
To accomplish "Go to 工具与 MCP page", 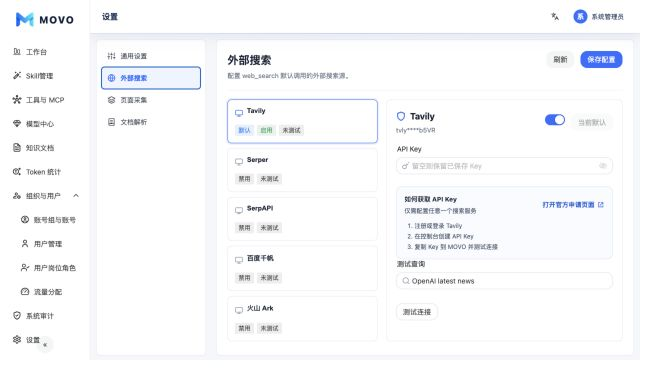I will tap(45, 100).
